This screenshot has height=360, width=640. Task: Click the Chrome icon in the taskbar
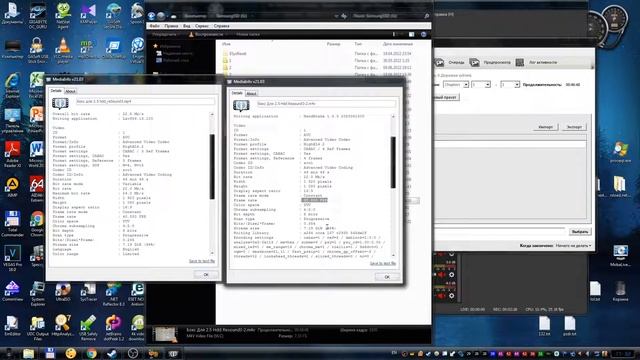coord(91,353)
